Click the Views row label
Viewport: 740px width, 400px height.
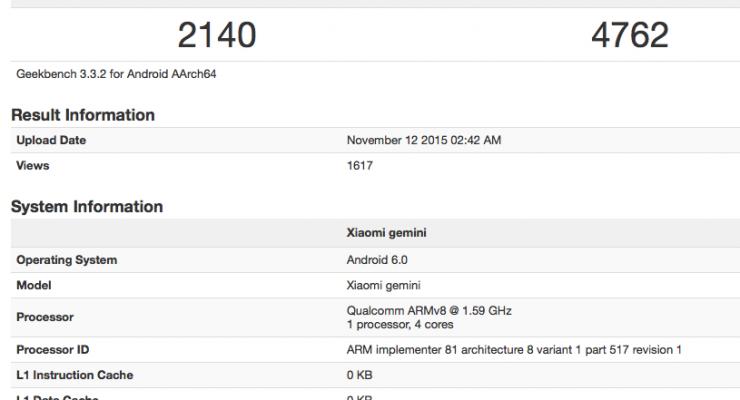tap(33, 166)
